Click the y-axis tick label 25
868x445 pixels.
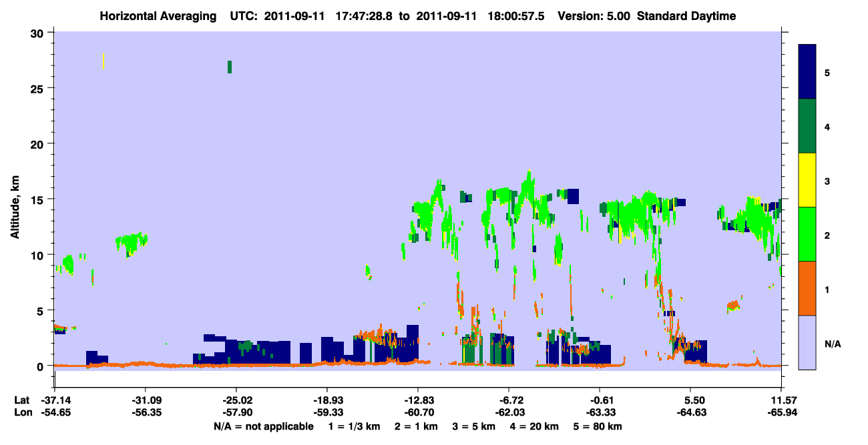coord(39,88)
